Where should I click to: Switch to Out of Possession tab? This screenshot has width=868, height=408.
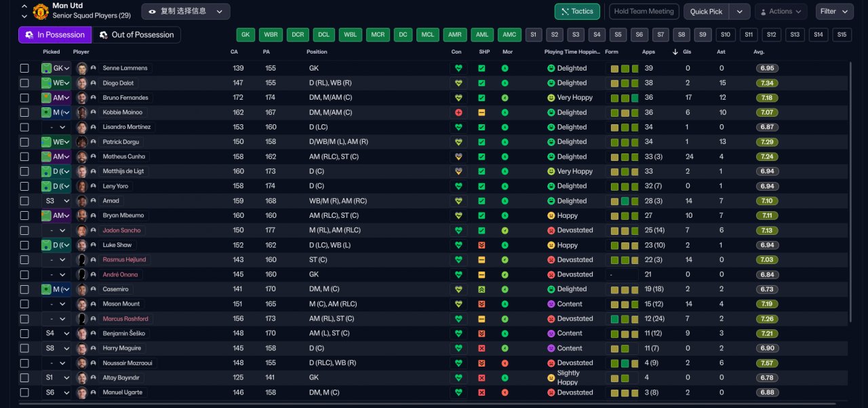136,35
